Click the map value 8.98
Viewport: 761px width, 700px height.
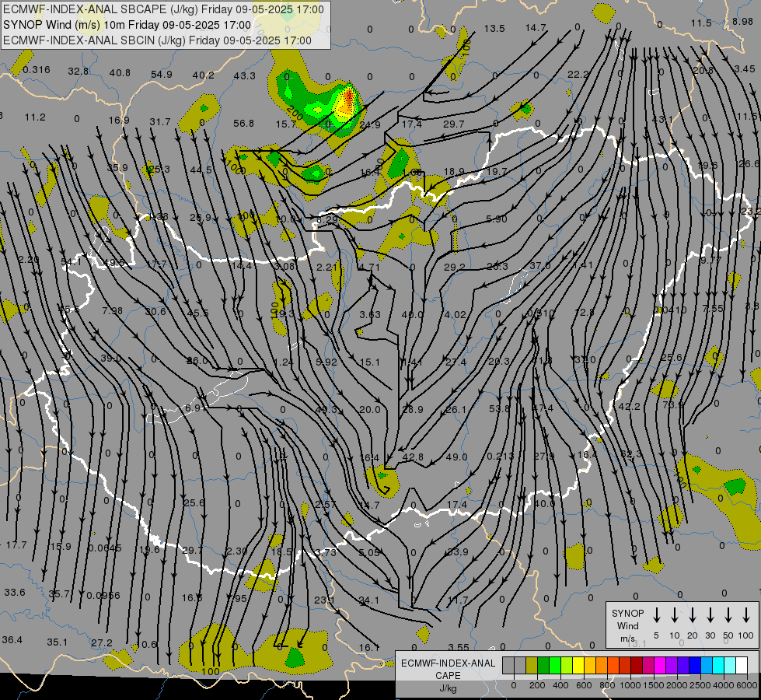(x=742, y=21)
